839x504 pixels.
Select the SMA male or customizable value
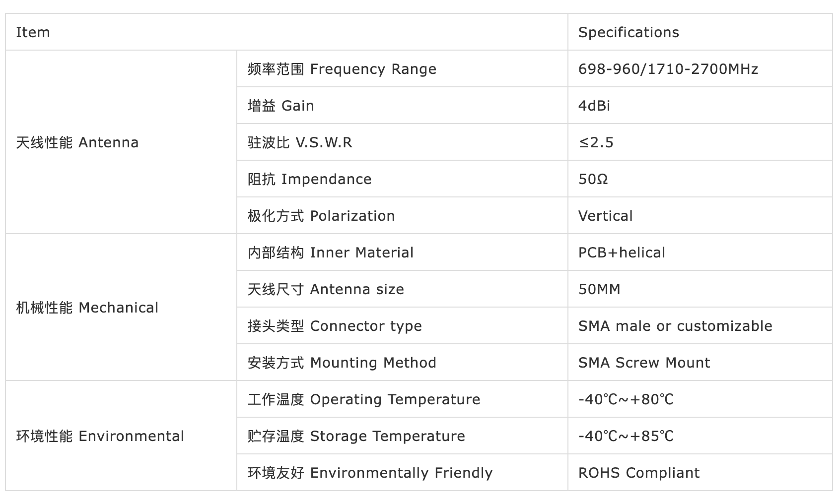(x=675, y=326)
